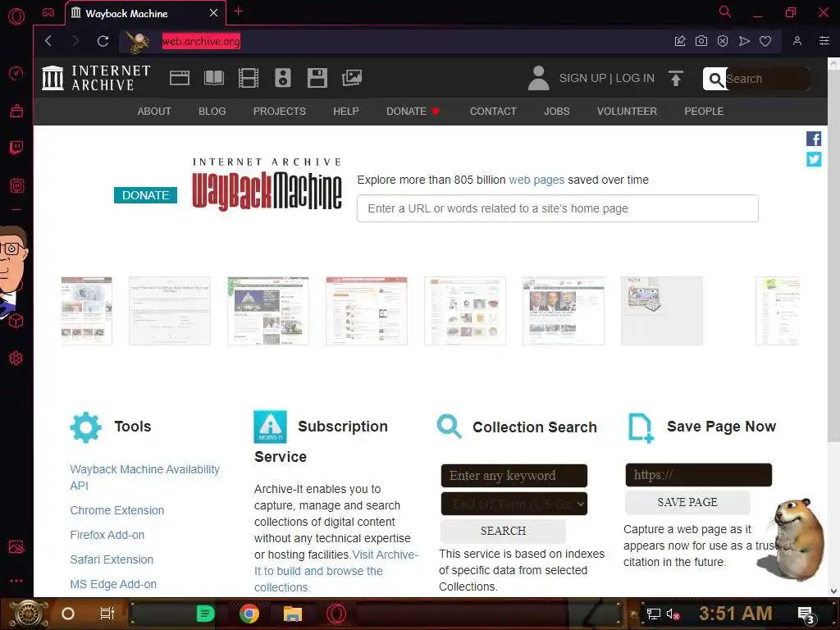The image size is (840, 630).
Task: Open the ABOUT menu item
Action: [153, 112]
